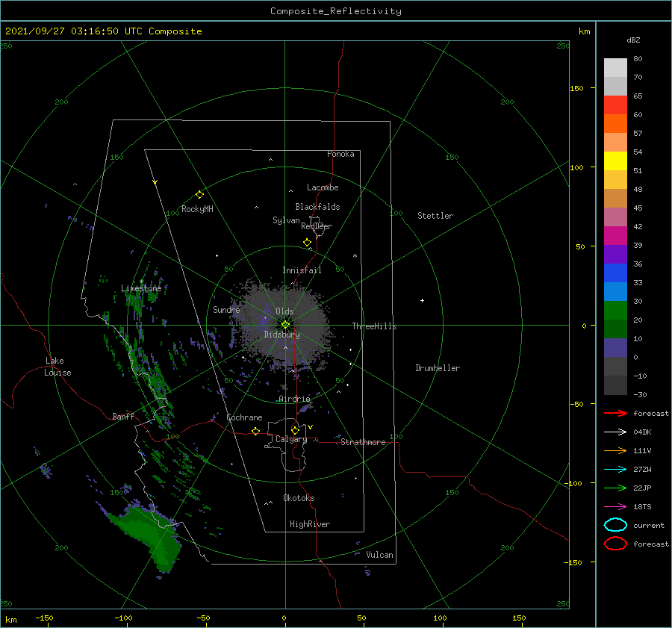Click the Airdrie label

tap(294, 399)
